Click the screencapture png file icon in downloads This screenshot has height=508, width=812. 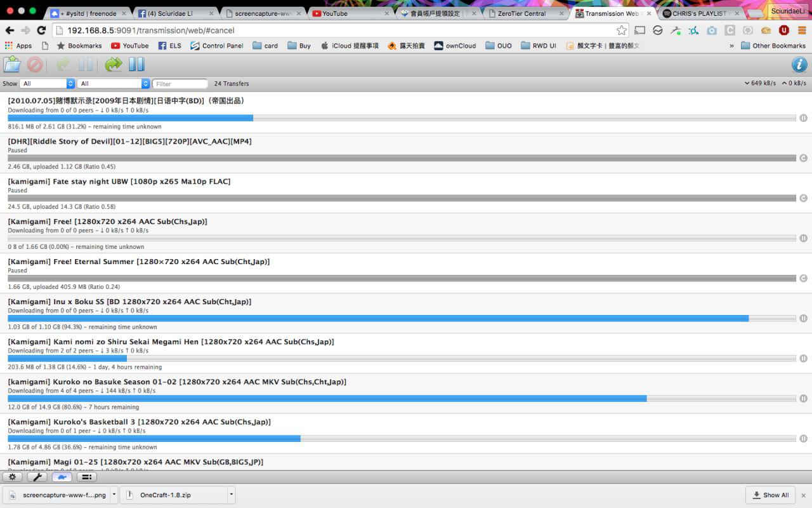(x=13, y=495)
